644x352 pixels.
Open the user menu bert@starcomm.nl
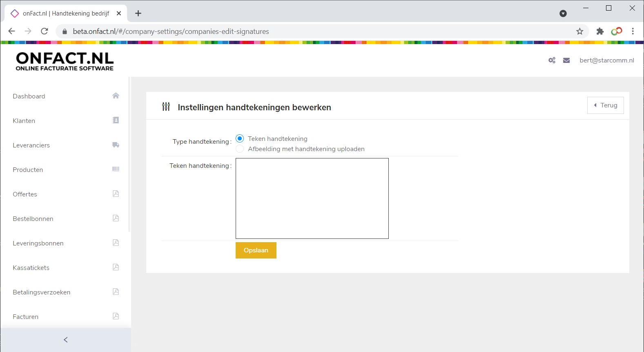(x=606, y=60)
